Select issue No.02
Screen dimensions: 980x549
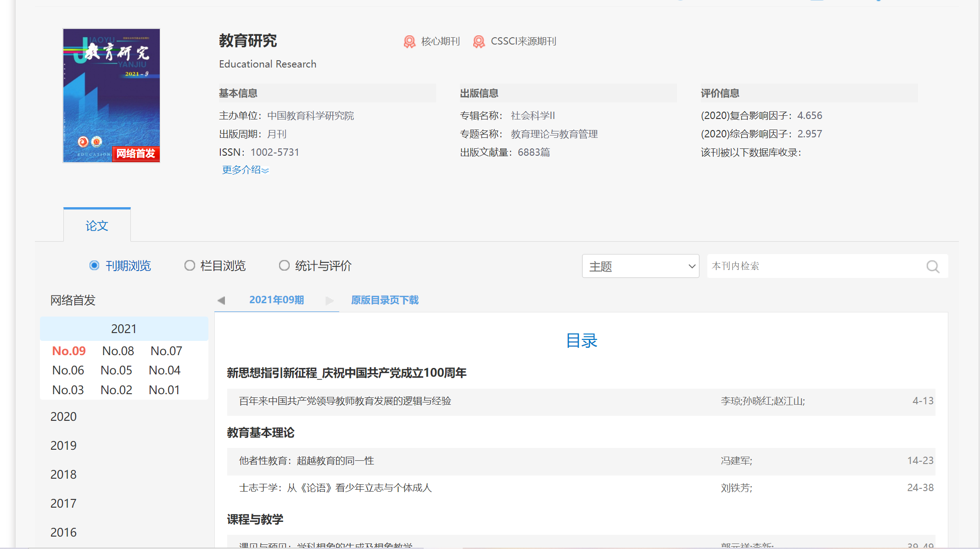tap(116, 390)
